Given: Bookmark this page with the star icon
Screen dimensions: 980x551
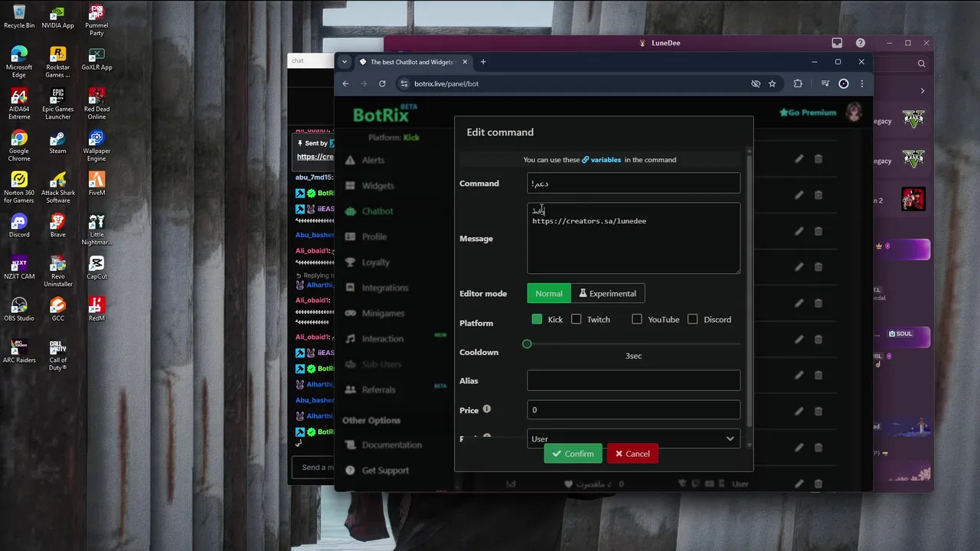Looking at the screenshot, I should tap(772, 83).
